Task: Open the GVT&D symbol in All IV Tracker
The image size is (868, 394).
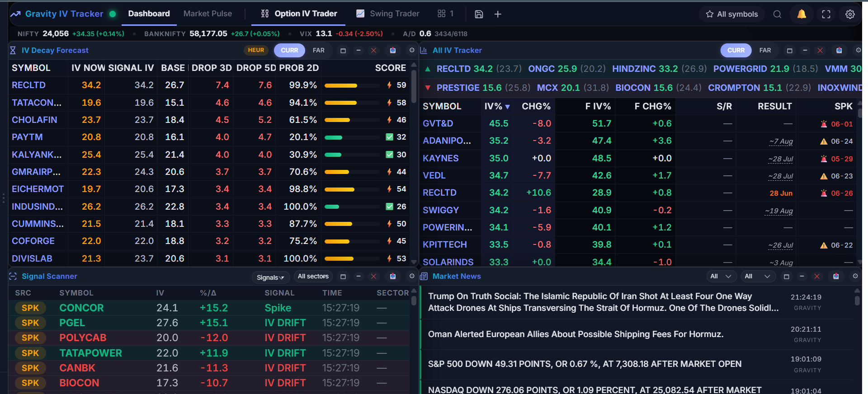Action: point(438,123)
